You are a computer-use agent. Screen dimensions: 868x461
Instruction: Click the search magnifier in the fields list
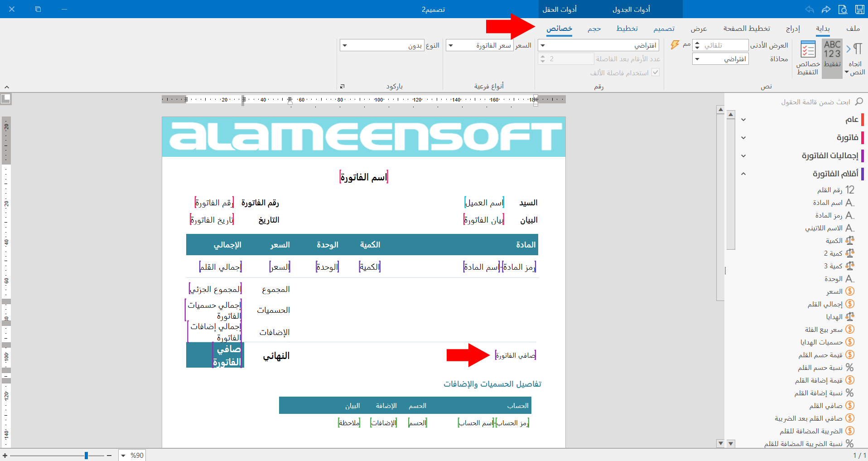(858, 102)
